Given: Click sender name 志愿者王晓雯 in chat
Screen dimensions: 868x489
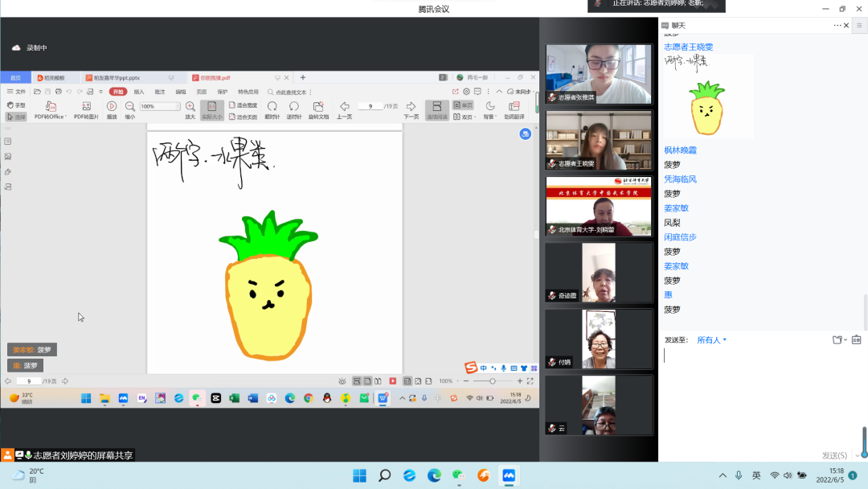Looking at the screenshot, I should point(688,47).
